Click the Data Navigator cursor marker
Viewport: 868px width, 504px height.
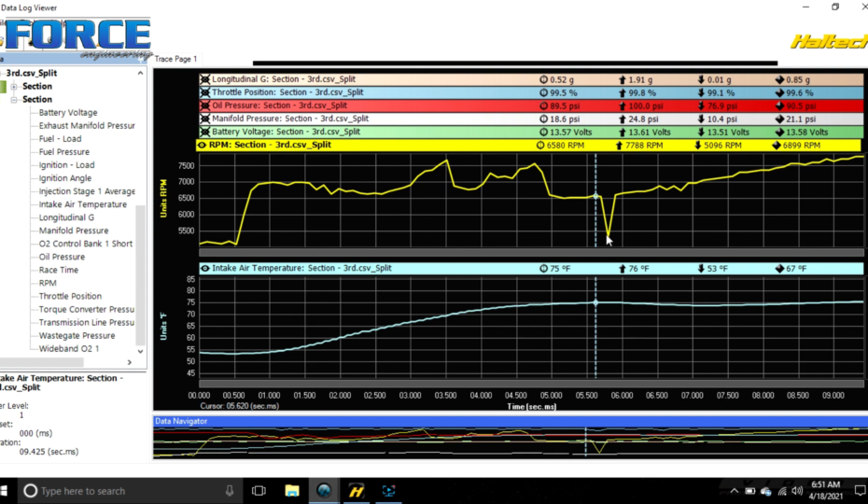(x=586, y=442)
